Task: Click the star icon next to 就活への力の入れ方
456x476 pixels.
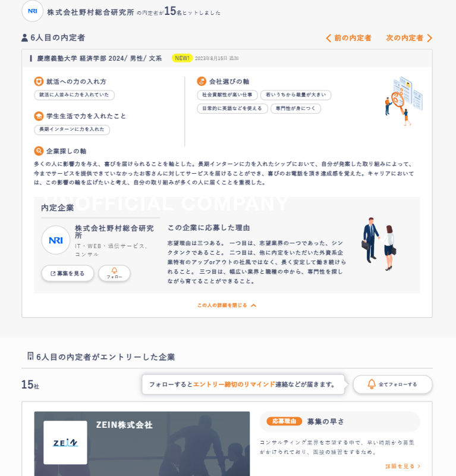Action: point(39,82)
